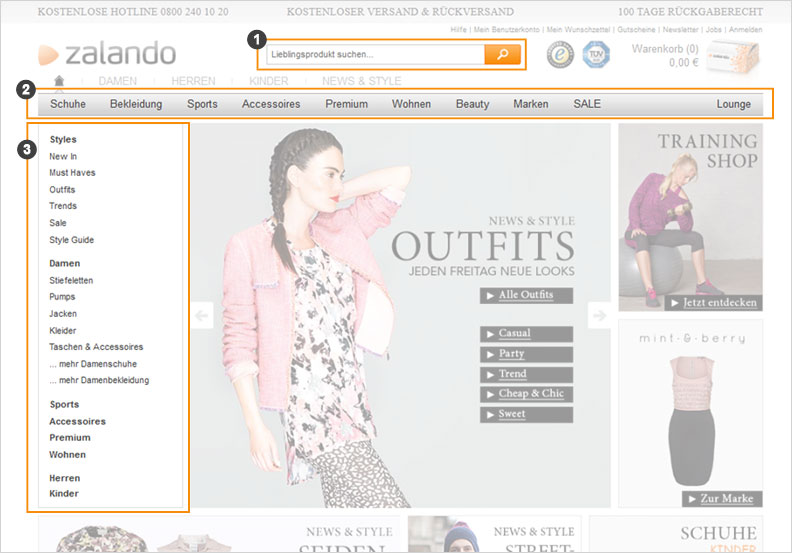Click the orange search magnifier button
792x553 pixels.
[502, 54]
